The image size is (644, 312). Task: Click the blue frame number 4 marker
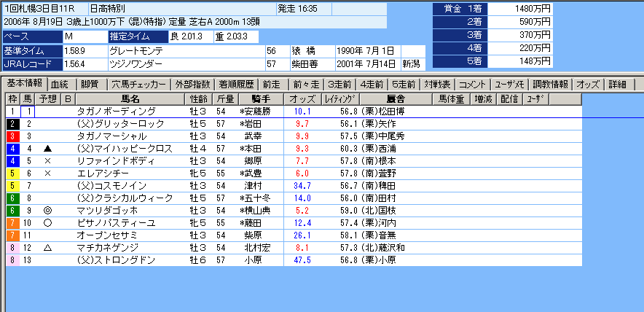click(x=12, y=148)
